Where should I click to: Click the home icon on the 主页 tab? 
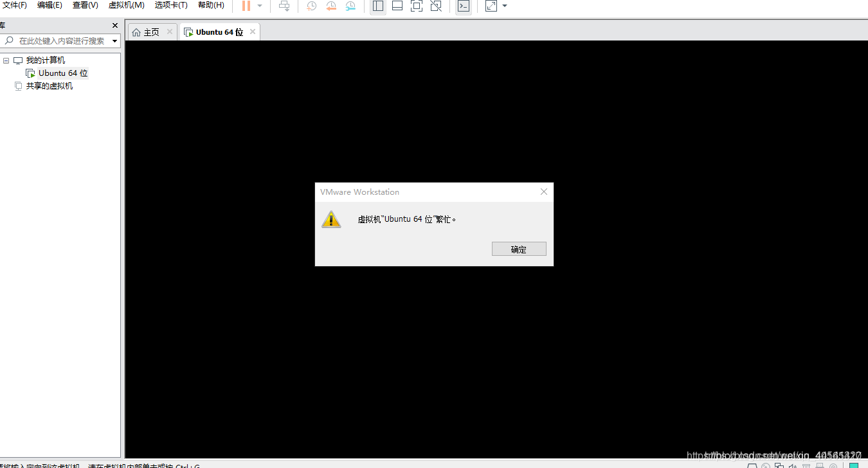[136, 32]
